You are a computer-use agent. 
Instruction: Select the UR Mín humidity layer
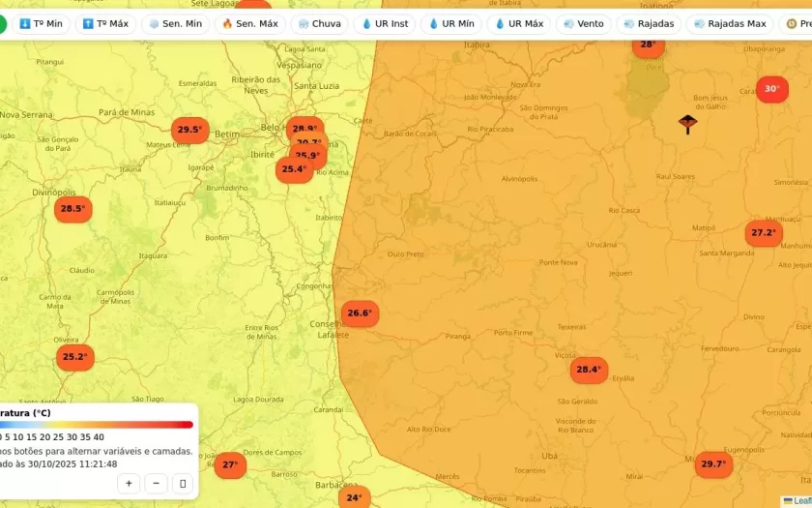tap(451, 24)
